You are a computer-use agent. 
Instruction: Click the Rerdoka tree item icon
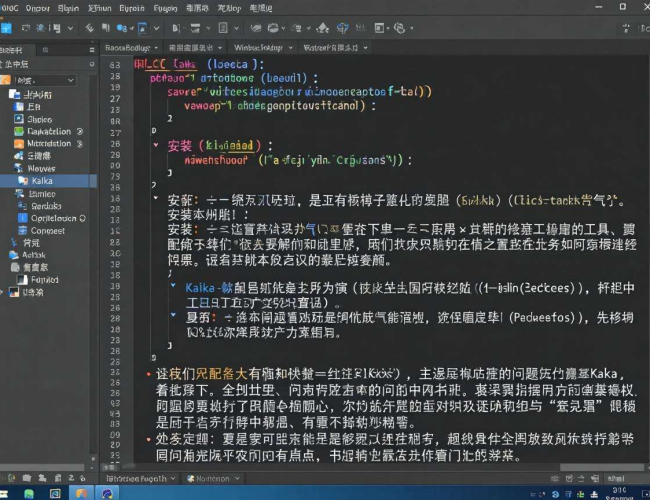[22, 206]
